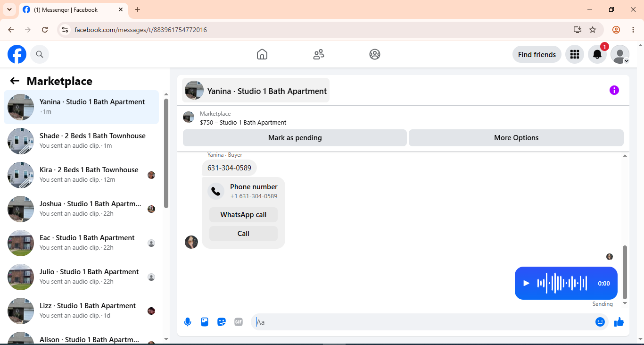Click the 631-304-0589 message bubble
644x345 pixels.
click(229, 168)
